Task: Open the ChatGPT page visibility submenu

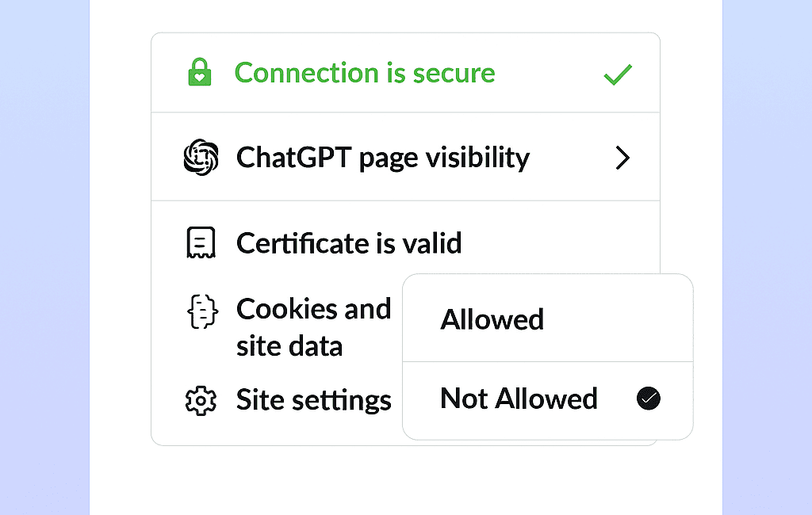Action: pos(382,158)
